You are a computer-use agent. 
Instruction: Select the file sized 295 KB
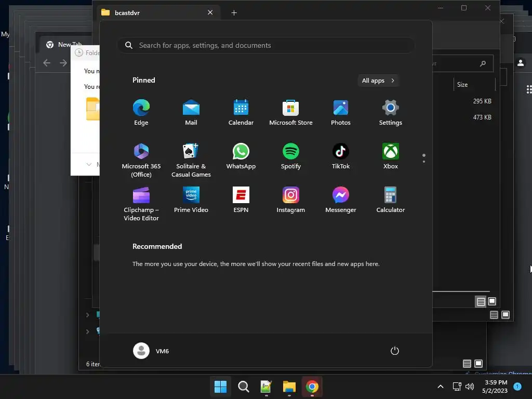tap(482, 101)
